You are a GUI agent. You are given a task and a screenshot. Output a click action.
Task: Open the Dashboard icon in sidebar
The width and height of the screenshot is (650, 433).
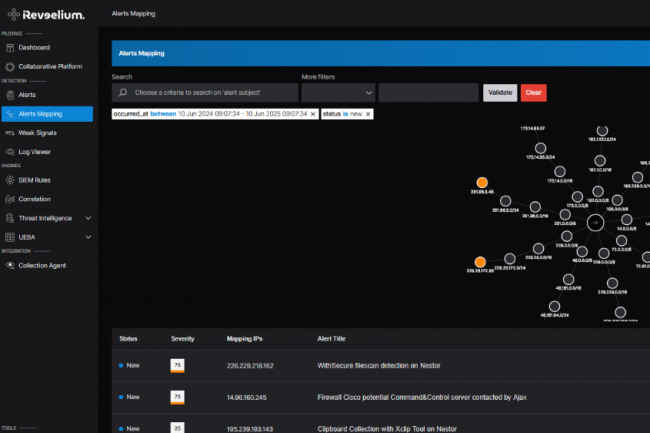click(9, 47)
